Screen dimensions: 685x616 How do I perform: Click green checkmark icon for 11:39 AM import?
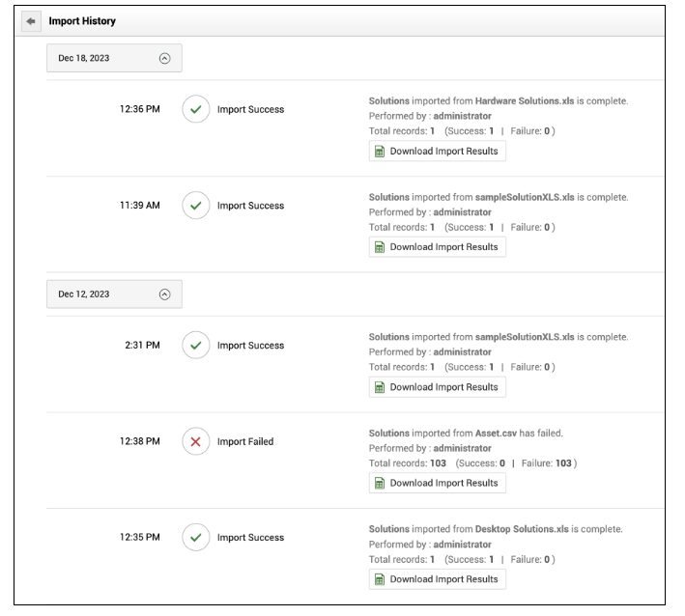tap(196, 206)
